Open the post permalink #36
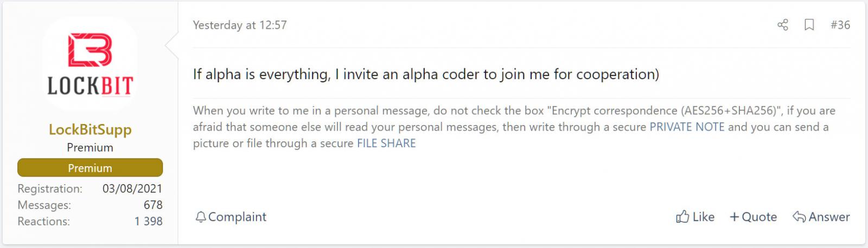The height and width of the screenshot is (248, 868). coord(840,25)
